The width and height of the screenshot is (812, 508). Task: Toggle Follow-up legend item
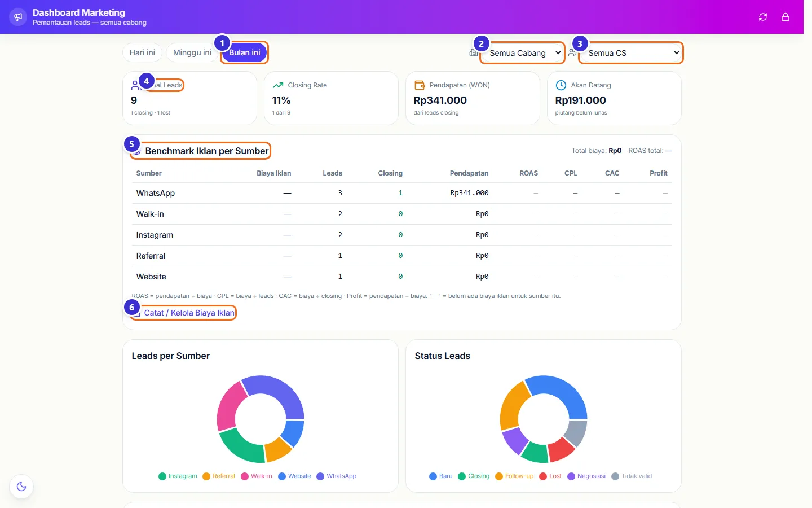(514, 476)
